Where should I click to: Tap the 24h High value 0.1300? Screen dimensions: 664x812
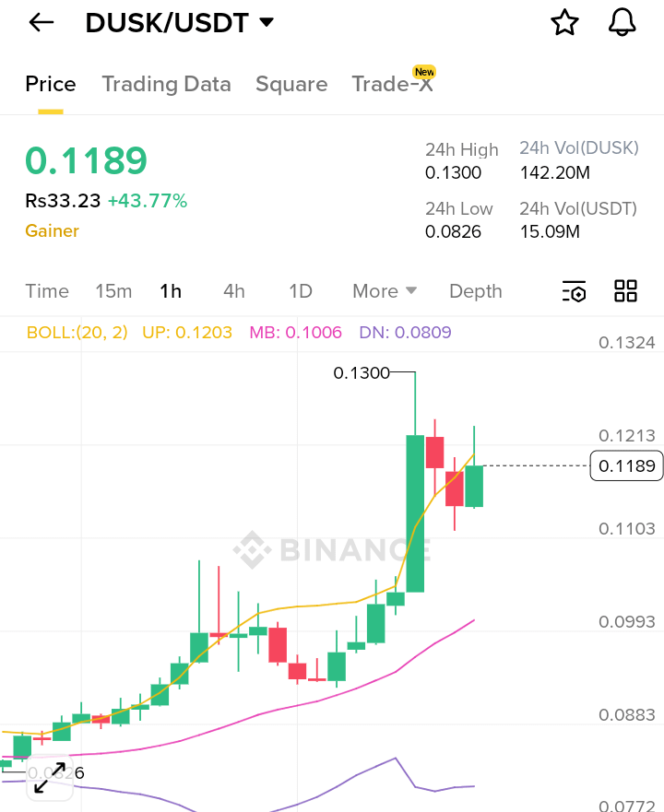coord(454,172)
